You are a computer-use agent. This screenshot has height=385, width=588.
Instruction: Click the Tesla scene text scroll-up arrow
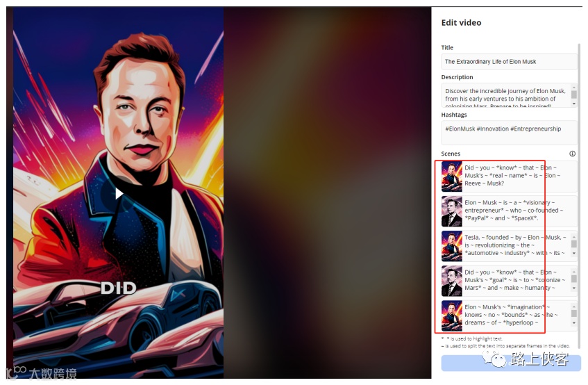tap(573, 237)
